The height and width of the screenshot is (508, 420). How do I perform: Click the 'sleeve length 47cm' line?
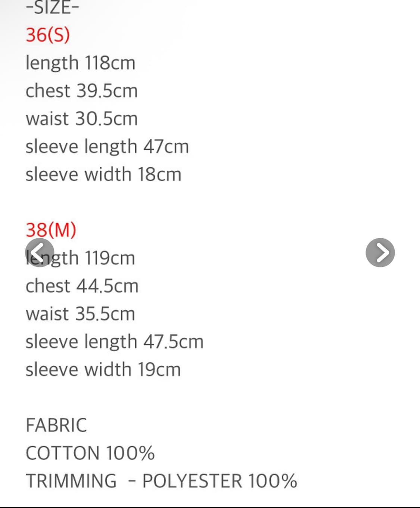[x=107, y=146]
